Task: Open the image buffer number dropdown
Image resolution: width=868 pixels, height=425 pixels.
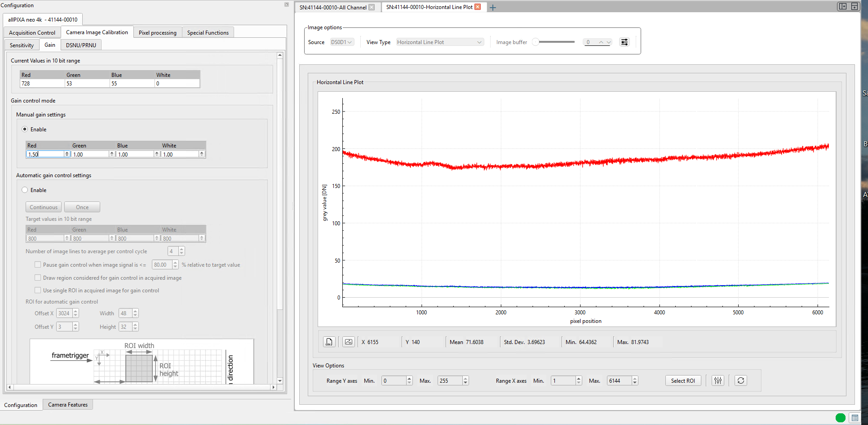Action: tap(598, 42)
